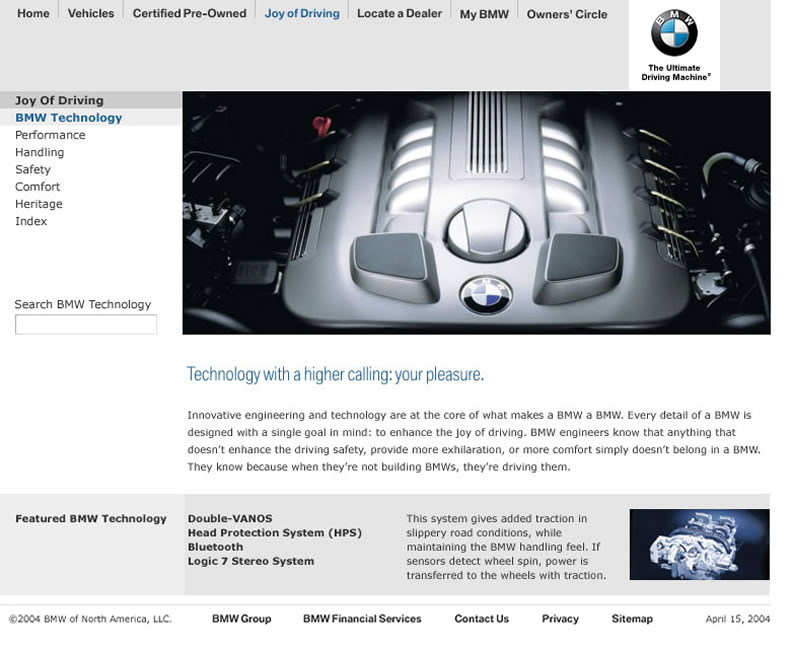Viewport: 791px width, 649px height.
Task: Click the '©2004 BMW of North America, LLC.' text
Action: [91, 619]
